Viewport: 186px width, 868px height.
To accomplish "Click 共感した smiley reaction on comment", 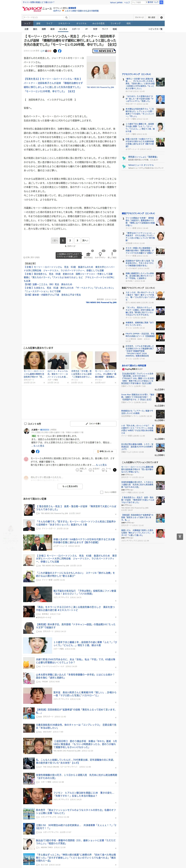I will pyautogui.click(x=77, y=470).
